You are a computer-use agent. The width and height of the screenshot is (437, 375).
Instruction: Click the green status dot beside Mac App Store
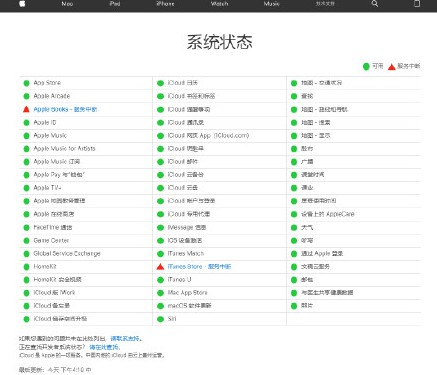pos(160,293)
